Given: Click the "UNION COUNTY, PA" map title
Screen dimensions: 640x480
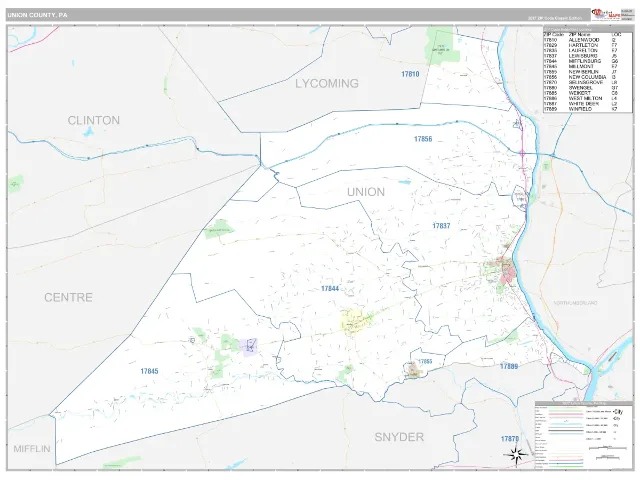Looking at the screenshot, I should pyautogui.click(x=37, y=15).
